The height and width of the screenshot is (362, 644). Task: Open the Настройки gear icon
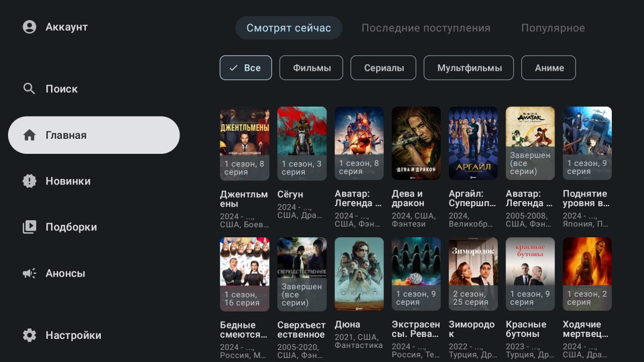tap(30, 335)
